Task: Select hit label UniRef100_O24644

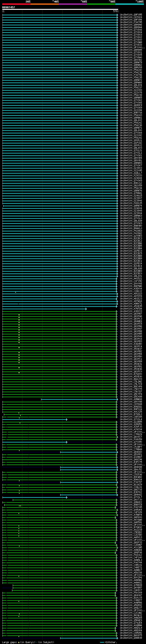Action: click(x=131, y=178)
